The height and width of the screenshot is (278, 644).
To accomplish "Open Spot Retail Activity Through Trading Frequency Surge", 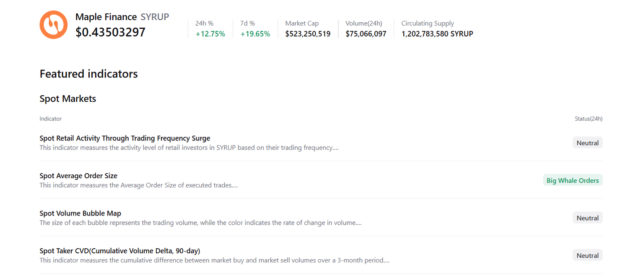I will pos(125,138).
